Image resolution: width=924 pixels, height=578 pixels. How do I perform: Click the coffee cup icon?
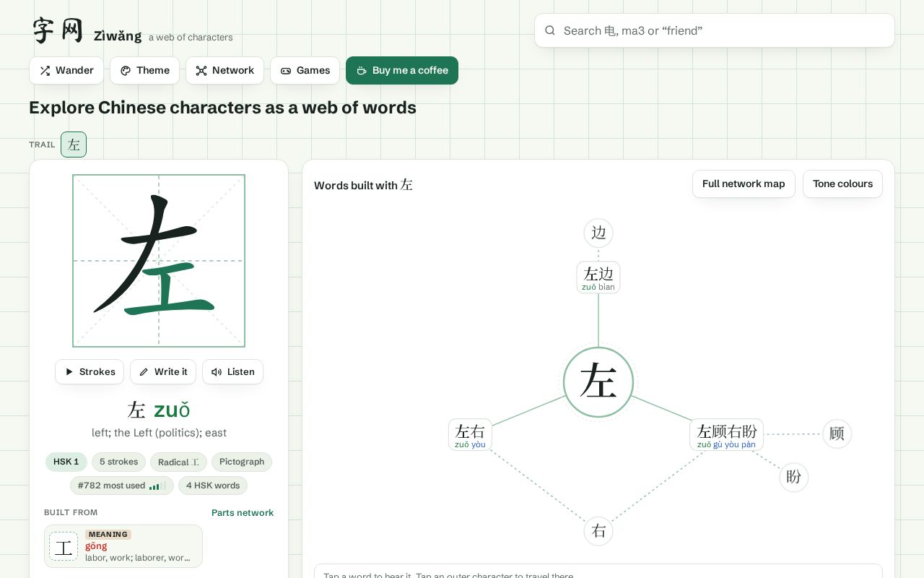(362, 71)
